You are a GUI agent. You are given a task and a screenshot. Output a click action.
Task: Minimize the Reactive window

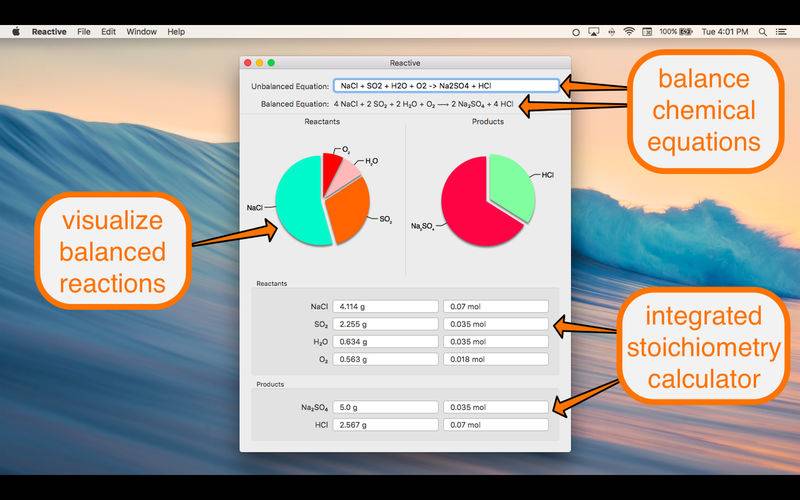(x=259, y=63)
